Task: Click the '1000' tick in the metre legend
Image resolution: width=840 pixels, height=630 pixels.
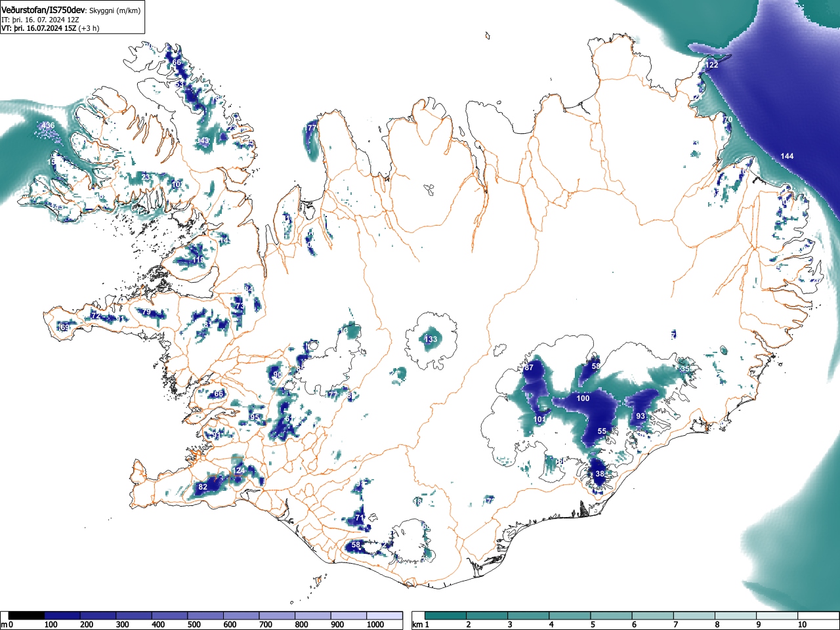Action: 375,625
